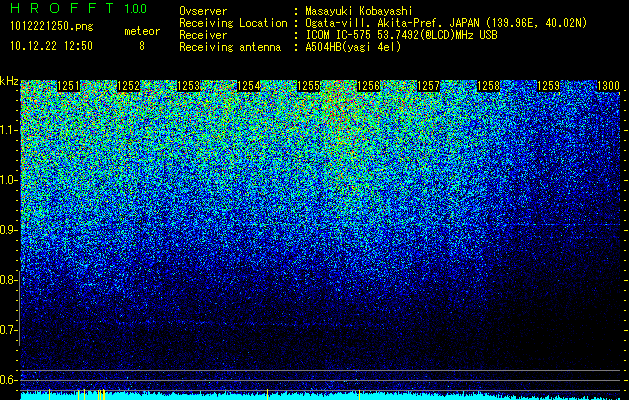Viewport: 629px width, 400px height.
Task: Click the 0.9 frequency axis label
Action: pyautogui.click(x=8, y=230)
